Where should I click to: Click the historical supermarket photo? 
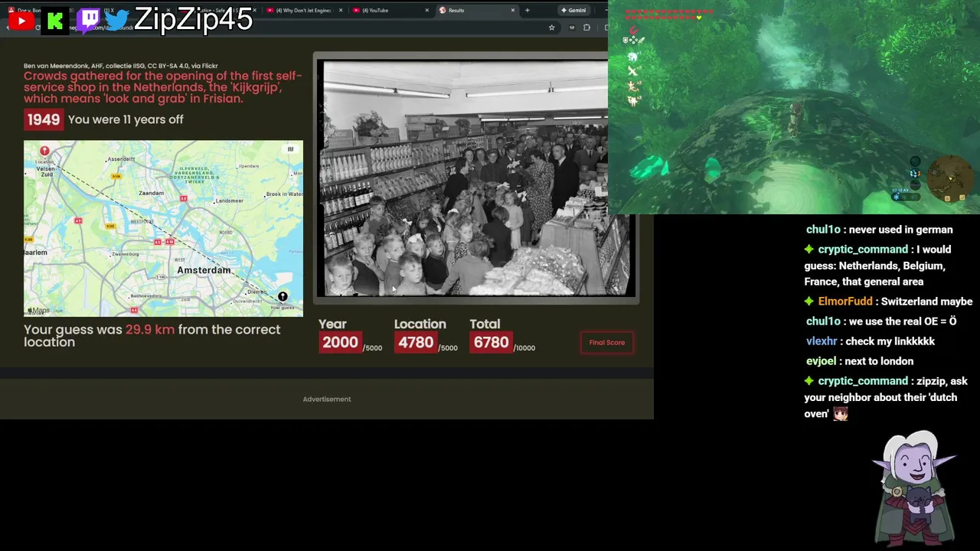pos(475,178)
